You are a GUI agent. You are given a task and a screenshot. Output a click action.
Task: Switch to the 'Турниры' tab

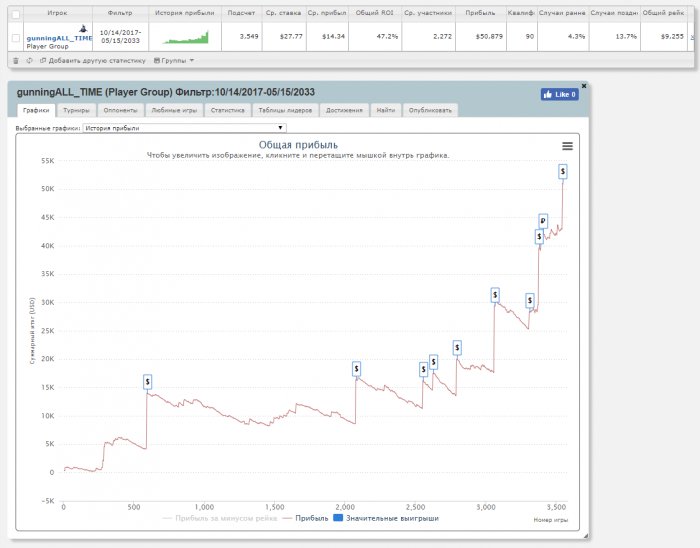tap(75, 110)
